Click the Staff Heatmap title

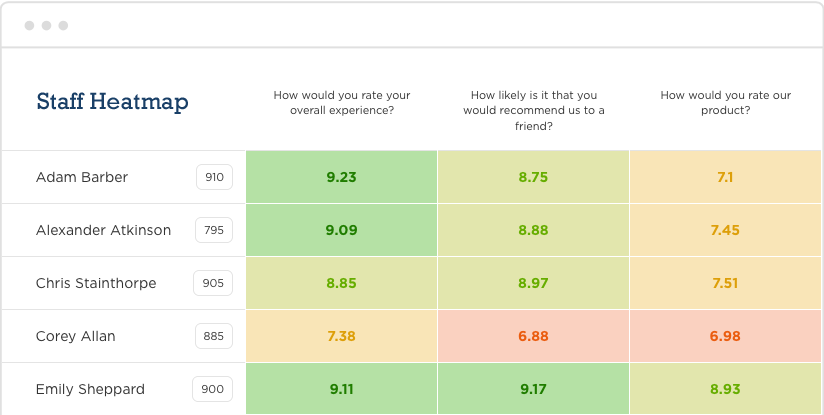(x=112, y=101)
